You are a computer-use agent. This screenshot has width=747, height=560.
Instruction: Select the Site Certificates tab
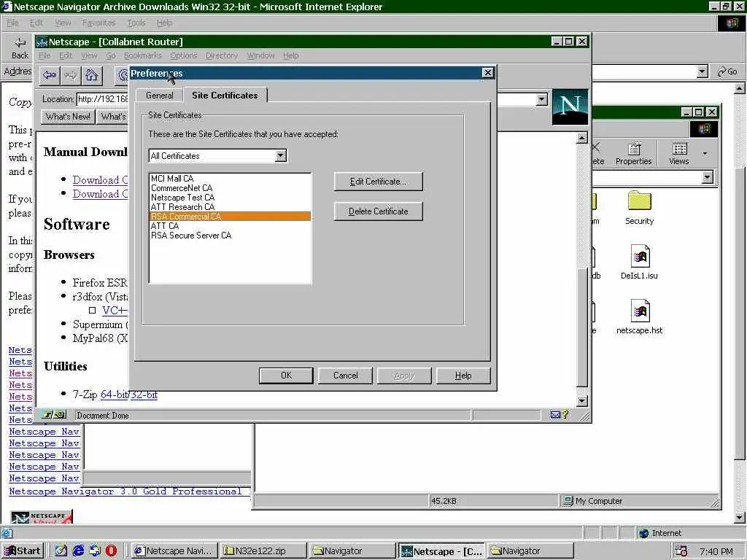[x=225, y=96]
